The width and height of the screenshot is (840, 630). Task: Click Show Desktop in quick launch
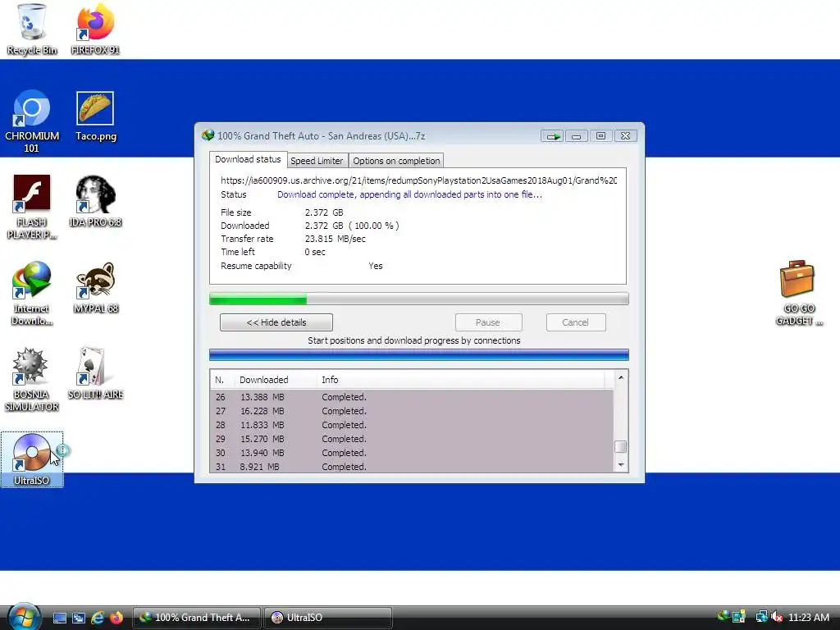60,618
